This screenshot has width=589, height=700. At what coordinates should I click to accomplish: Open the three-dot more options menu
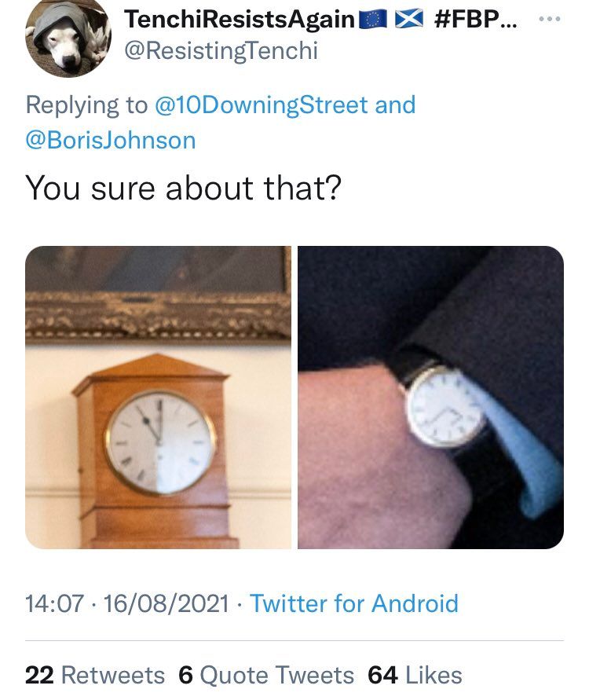(x=552, y=19)
